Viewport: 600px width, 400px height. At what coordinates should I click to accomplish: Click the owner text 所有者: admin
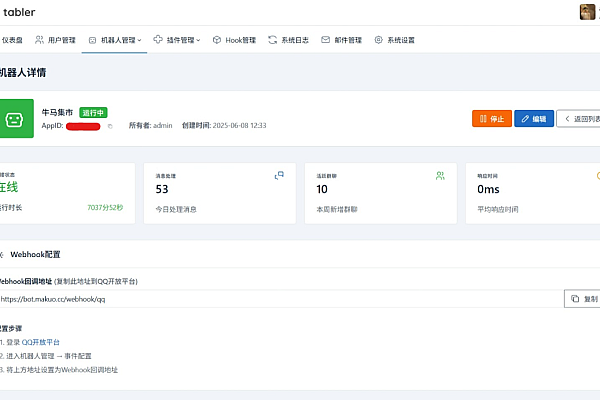[150, 126]
